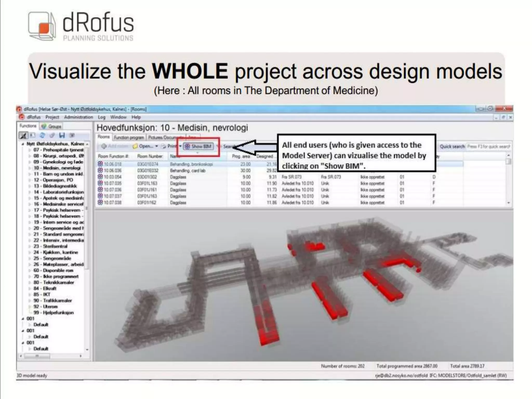Click the Groups tab icon
Screen dimensions: 532x399
point(44,127)
